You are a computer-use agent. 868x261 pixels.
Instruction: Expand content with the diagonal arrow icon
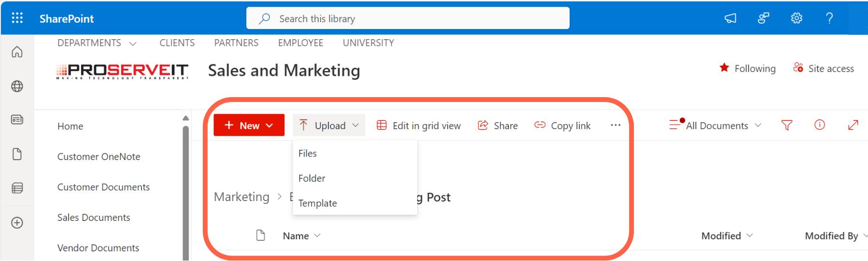tap(853, 125)
